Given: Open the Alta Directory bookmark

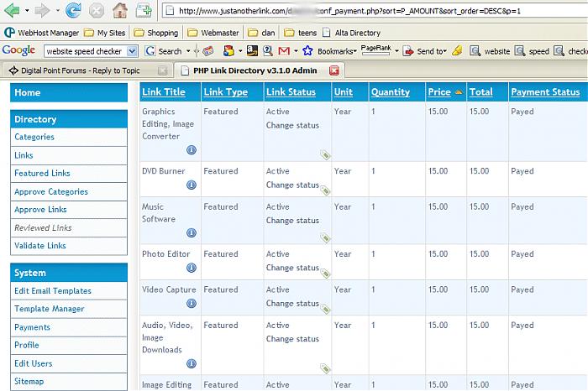Looking at the screenshot, I should (x=351, y=33).
